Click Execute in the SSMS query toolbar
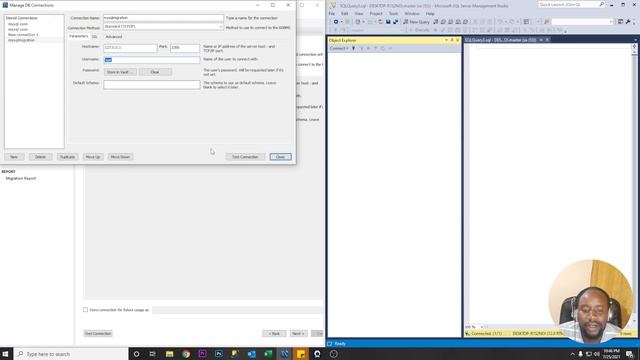 [x=420, y=30]
